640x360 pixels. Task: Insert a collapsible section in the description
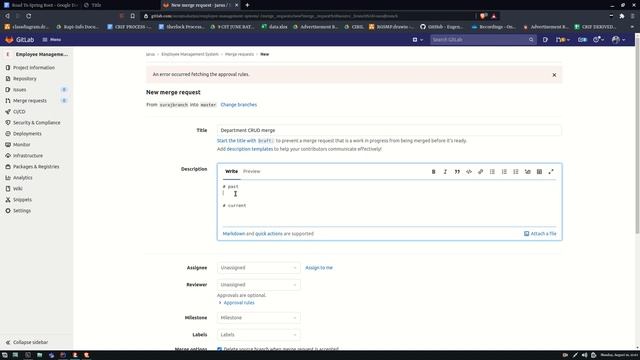(x=528, y=172)
